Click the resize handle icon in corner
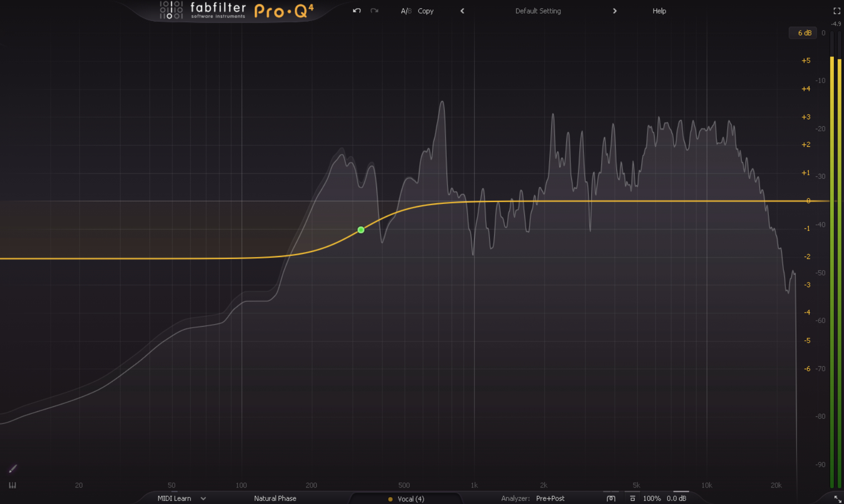This screenshot has height=504, width=844. click(x=837, y=499)
